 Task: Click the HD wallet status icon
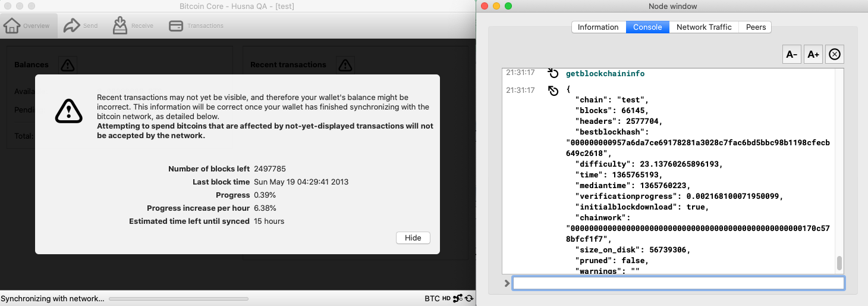point(446,298)
